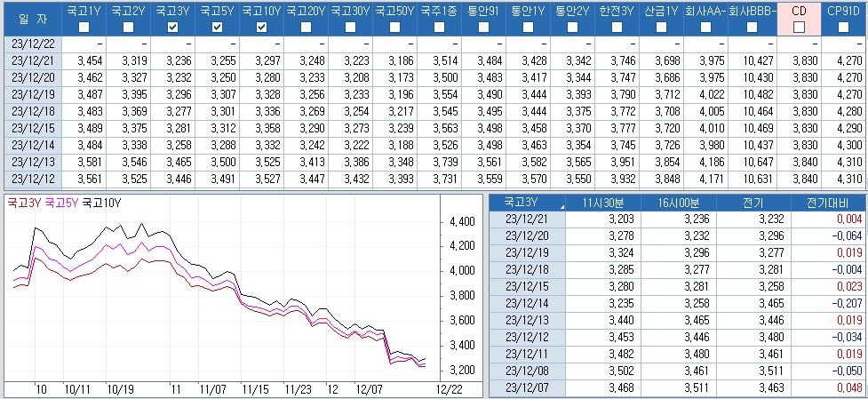Enable the 국고1Y checkbox
Screen dimensions: 868x399
84,28
